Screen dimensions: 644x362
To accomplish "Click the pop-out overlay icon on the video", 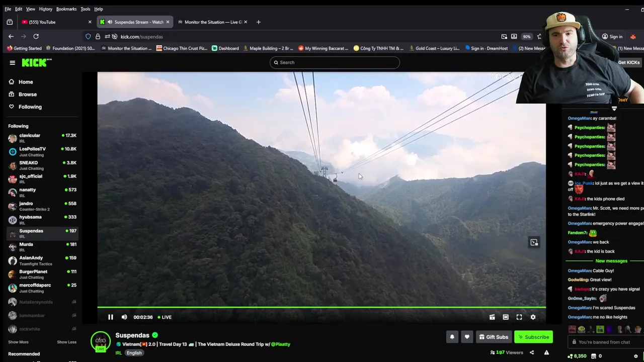I will (534, 242).
